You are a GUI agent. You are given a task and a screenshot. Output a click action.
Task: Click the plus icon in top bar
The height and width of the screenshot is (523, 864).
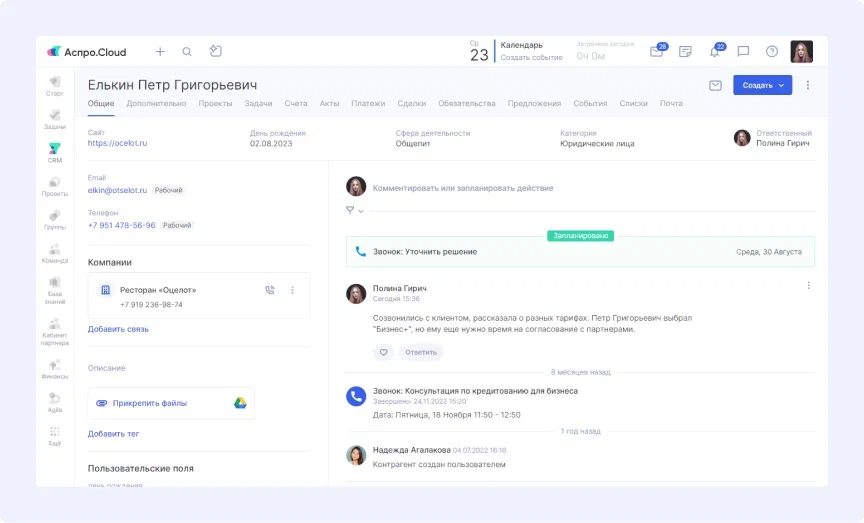pos(160,51)
